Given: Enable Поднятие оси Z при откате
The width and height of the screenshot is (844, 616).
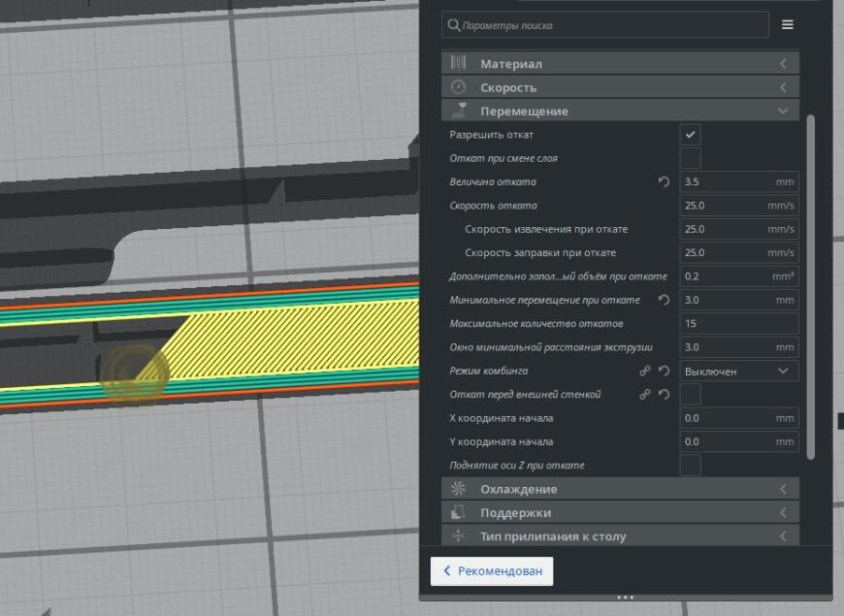Looking at the screenshot, I should pos(690,466).
